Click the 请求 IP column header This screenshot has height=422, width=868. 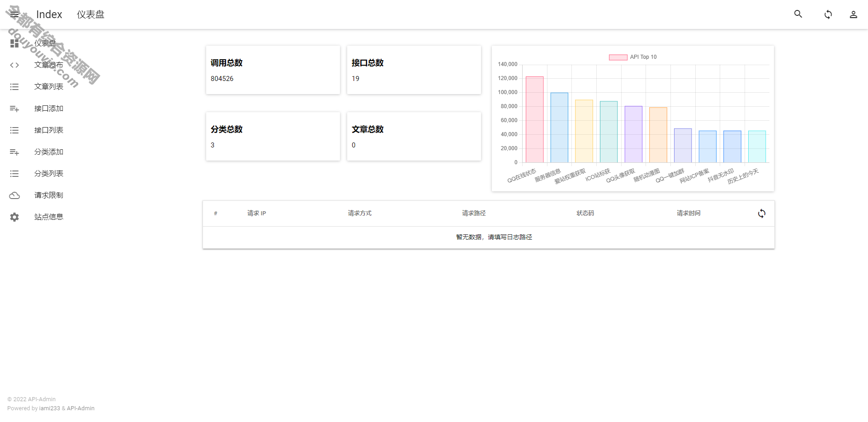click(x=256, y=213)
